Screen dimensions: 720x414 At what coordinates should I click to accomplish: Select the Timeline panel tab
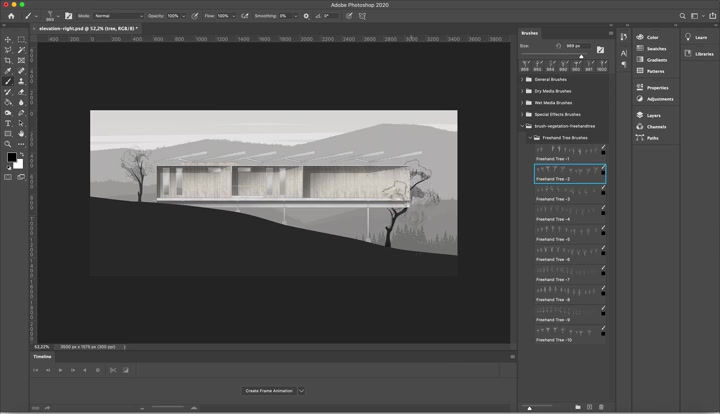pyautogui.click(x=43, y=356)
